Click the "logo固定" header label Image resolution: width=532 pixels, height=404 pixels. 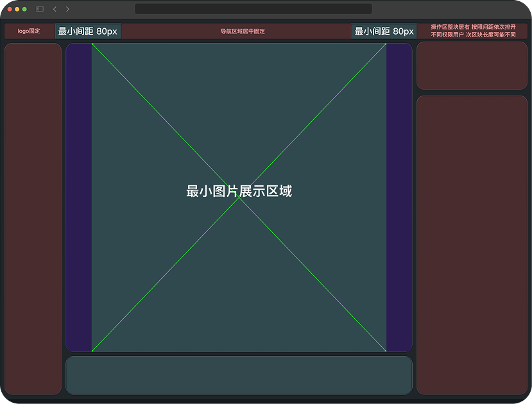coord(29,31)
